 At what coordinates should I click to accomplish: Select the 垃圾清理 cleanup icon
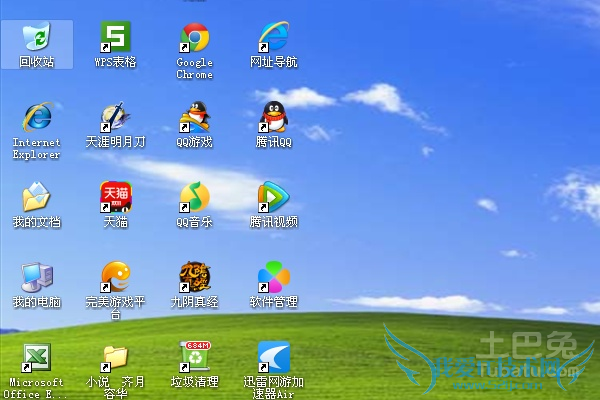click(x=194, y=357)
